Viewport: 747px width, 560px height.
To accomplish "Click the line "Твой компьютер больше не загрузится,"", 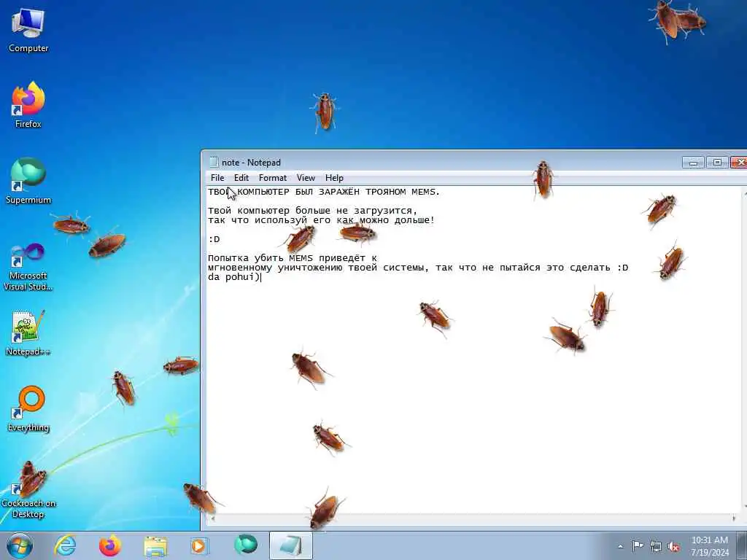I will [312, 211].
